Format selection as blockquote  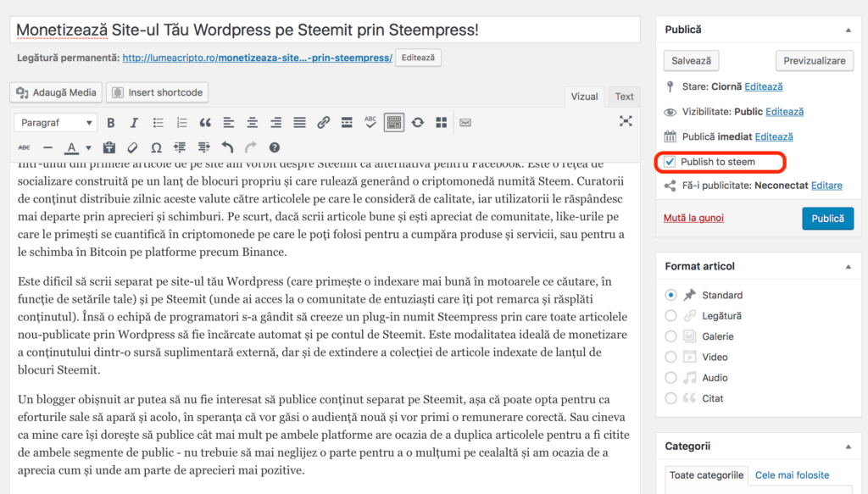pos(205,123)
